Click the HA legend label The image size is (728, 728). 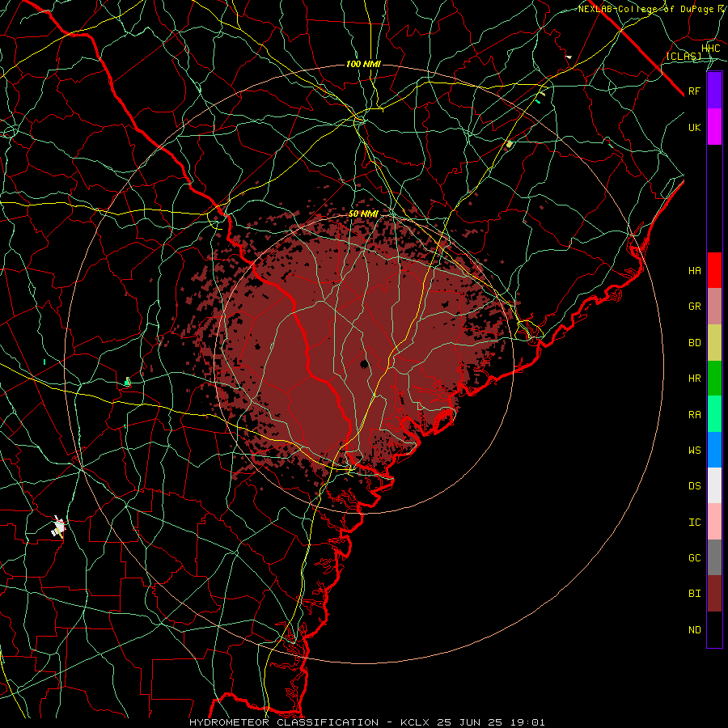pos(694,271)
